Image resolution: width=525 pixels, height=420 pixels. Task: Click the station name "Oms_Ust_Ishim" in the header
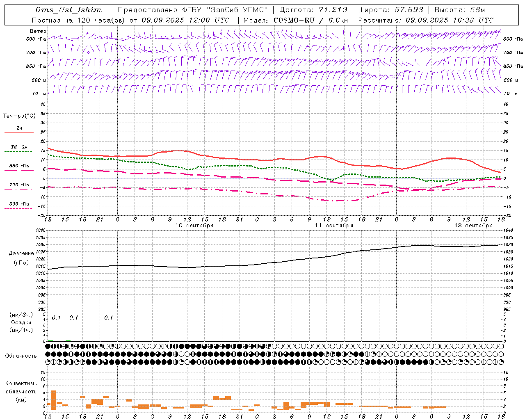tap(68, 10)
